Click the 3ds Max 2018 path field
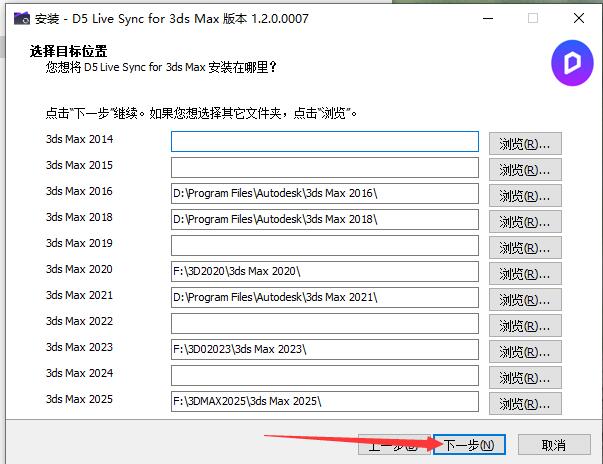 [325, 220]
